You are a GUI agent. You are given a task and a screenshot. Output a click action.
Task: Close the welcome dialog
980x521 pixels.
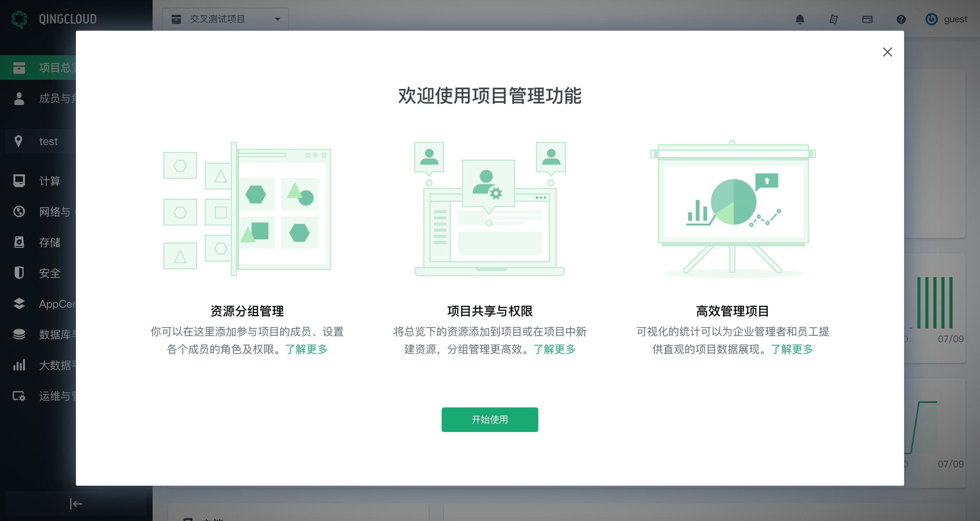(887, 52)
